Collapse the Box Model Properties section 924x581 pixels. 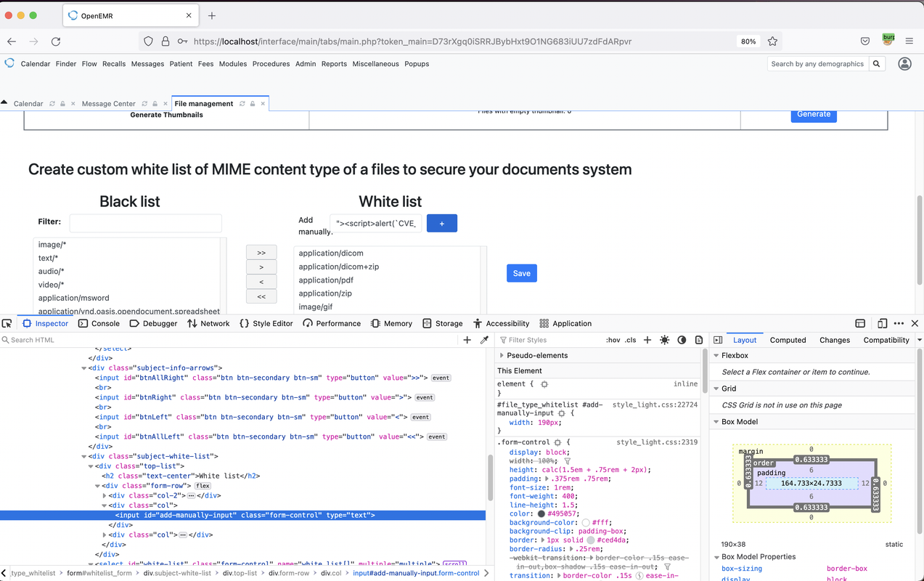point(716,557)
